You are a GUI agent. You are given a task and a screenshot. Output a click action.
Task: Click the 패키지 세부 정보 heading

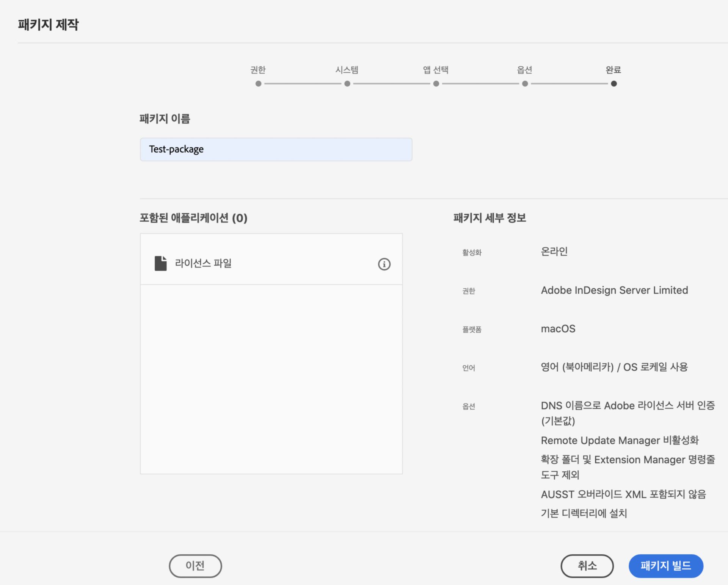pyautogui.click(x=490, y=218)
